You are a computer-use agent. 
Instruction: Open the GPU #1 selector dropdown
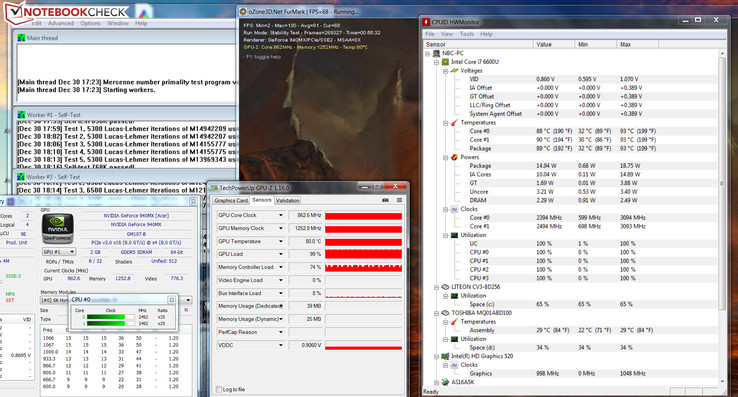tap(58, 252)
